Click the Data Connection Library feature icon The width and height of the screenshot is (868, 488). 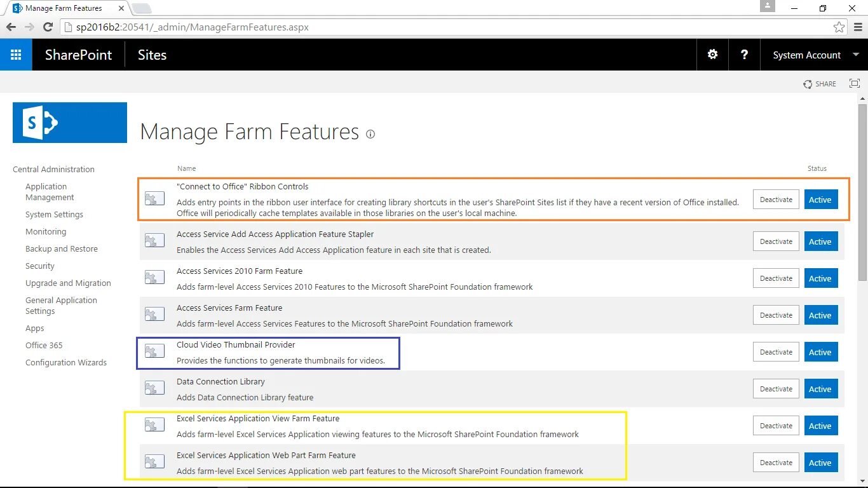pos(154,388)
